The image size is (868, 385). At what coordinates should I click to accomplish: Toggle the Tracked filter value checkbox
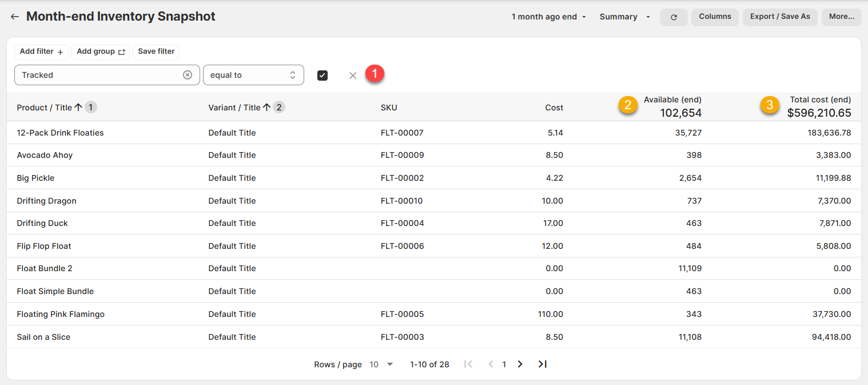(x=322, y=76)
